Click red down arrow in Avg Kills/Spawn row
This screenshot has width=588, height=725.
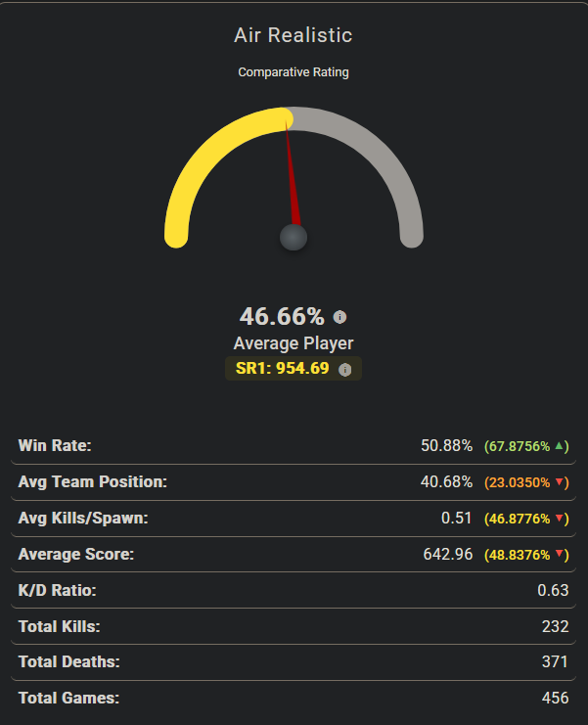tap(560, 519)
